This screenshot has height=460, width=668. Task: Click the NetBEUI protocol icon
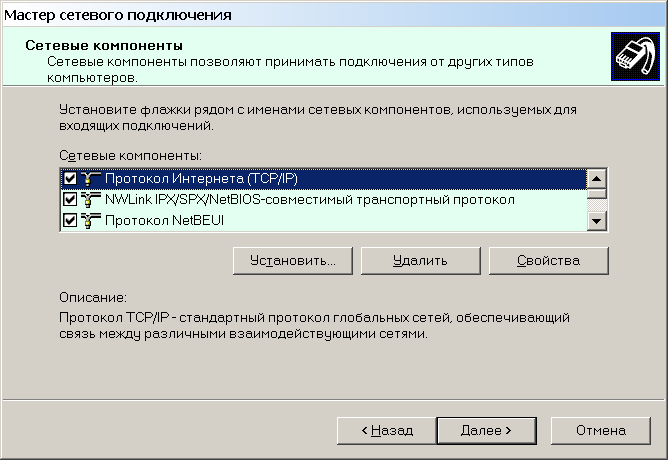click(90, 220)
